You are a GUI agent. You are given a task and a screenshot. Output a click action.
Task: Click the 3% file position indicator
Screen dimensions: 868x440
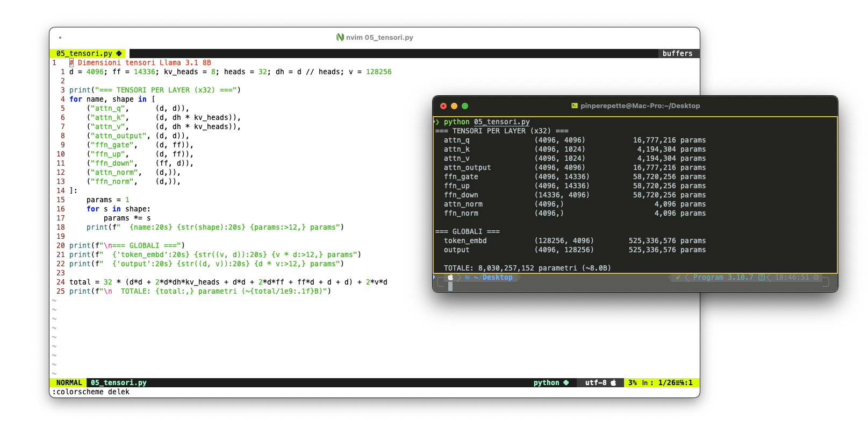coord(633,382)
